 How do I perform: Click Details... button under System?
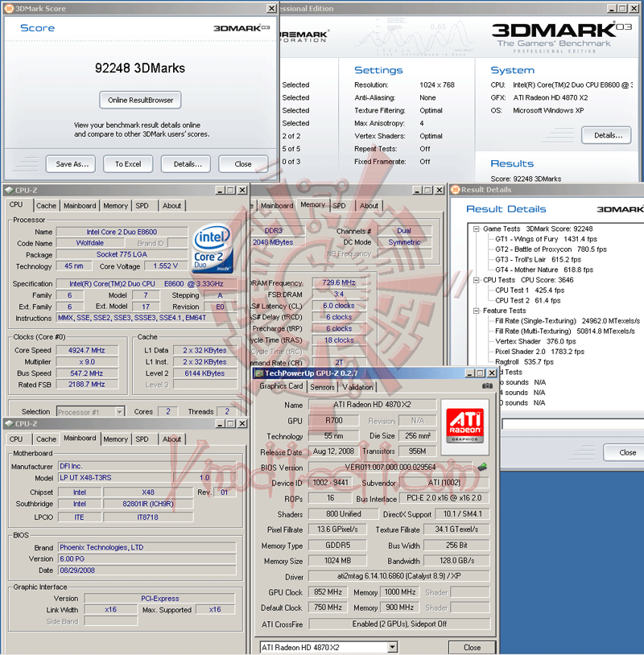click(606, 135)
